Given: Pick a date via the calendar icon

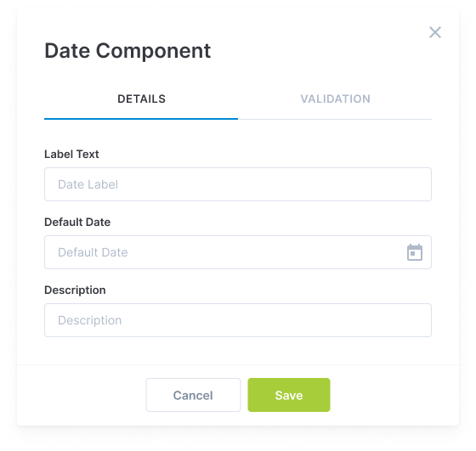Looking at the screenshot, I should coord(415,252).
